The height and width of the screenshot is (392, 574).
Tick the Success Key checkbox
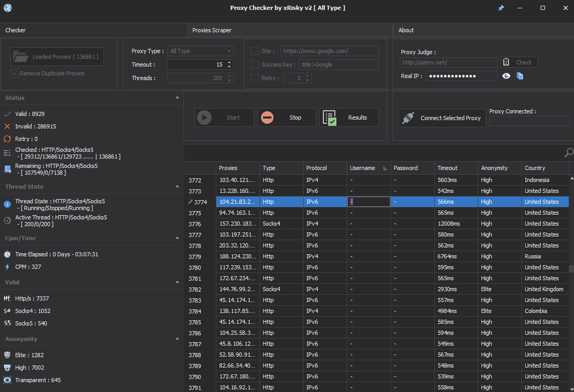point(255,64)
